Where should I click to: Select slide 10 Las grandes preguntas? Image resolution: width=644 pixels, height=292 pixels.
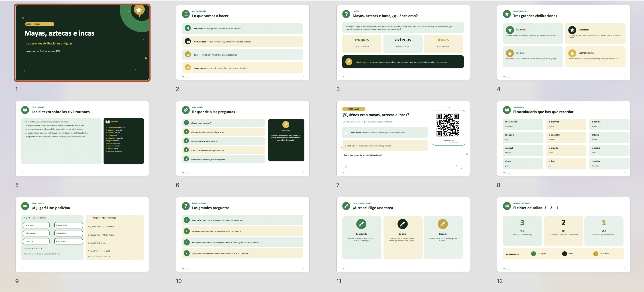(x=243, y=235)
